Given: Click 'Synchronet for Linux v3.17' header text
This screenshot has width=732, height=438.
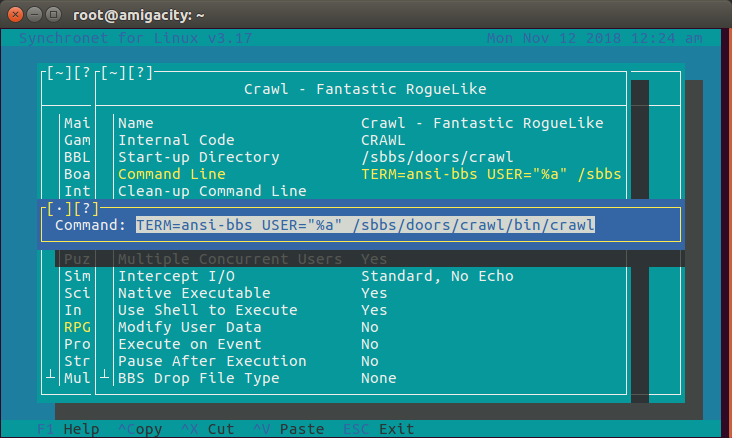Looking at the screenshot, I should (135, 38).
